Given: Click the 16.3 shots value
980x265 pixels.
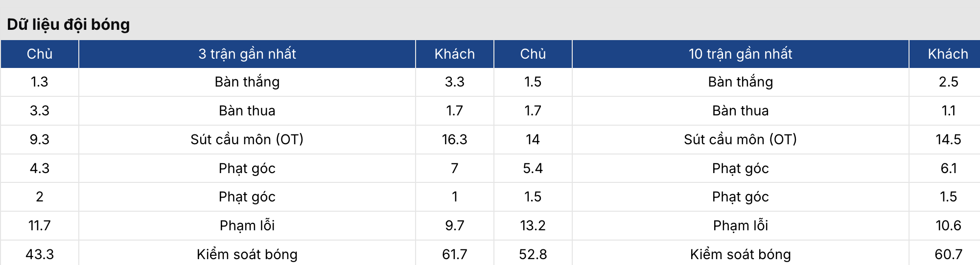Looking at the screenshot, I should pyautogui.click(x=454, y=139).
